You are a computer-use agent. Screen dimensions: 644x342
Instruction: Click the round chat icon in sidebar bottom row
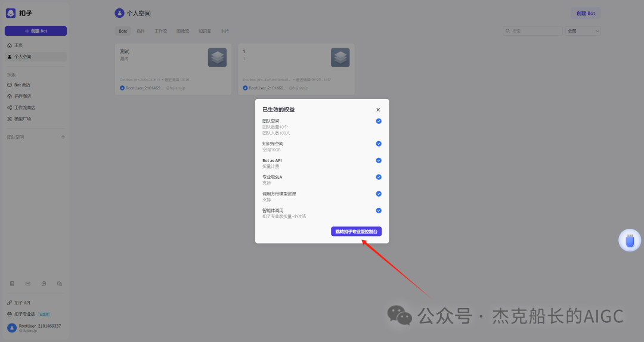pos(44,284)
